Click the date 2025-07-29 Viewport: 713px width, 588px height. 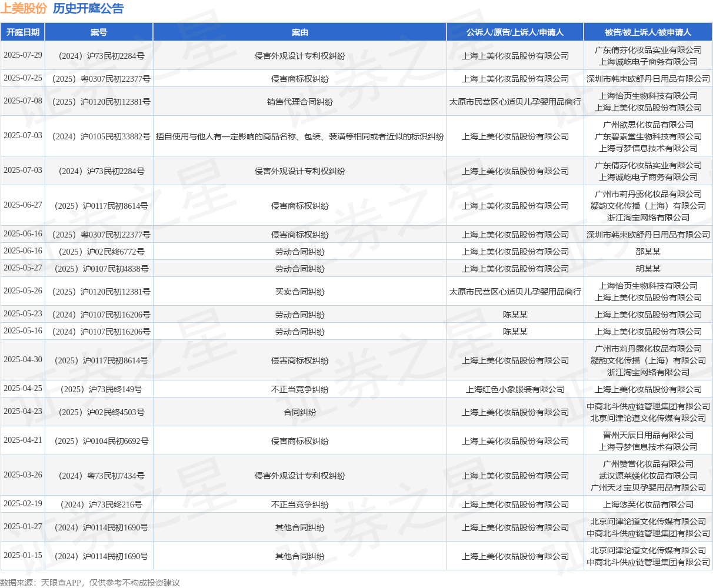[23, 55]
